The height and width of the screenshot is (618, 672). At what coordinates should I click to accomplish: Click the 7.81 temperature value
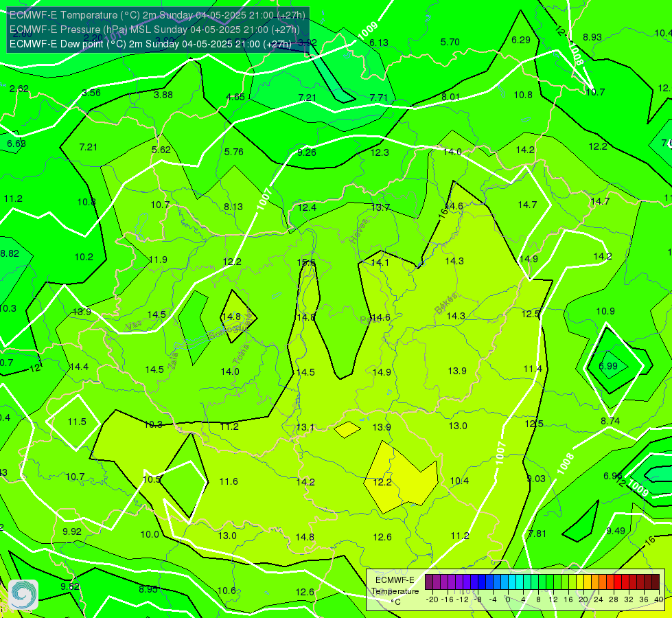click(x=537, y=534)
